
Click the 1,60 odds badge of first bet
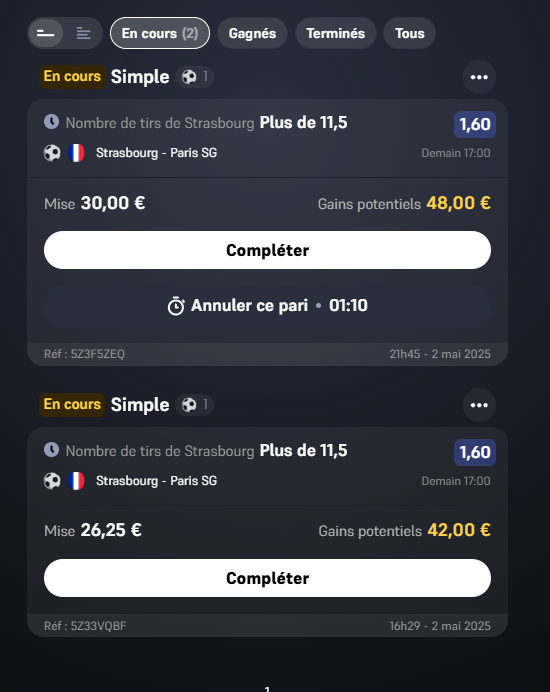click(475, 124)
